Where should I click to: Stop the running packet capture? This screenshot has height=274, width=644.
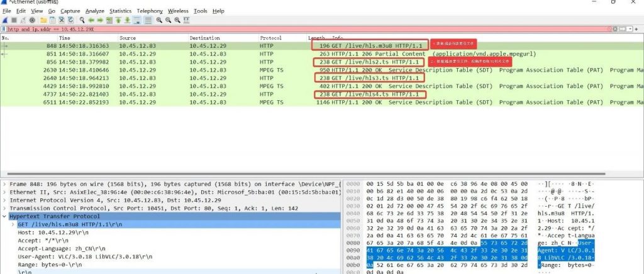click(x=14, y=20)
